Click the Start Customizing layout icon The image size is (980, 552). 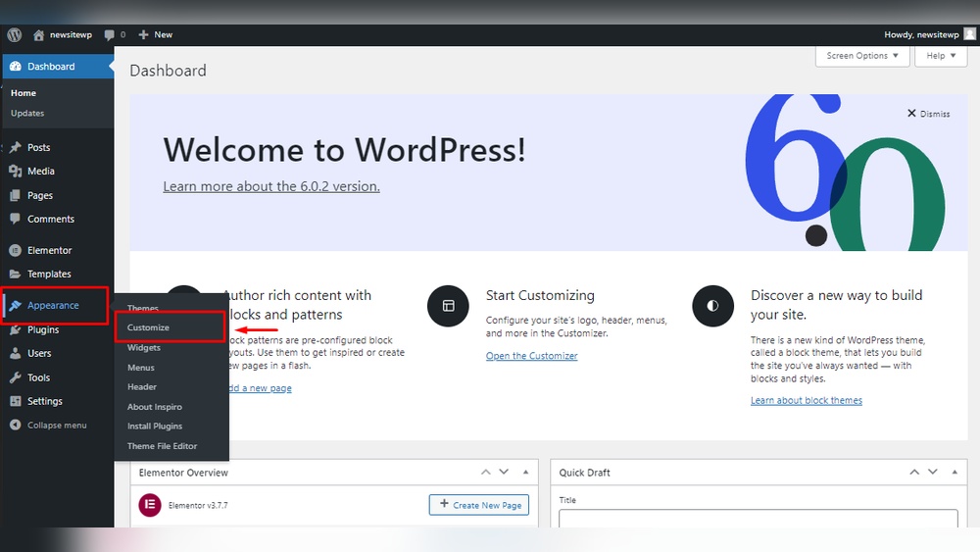click(448, 306)
